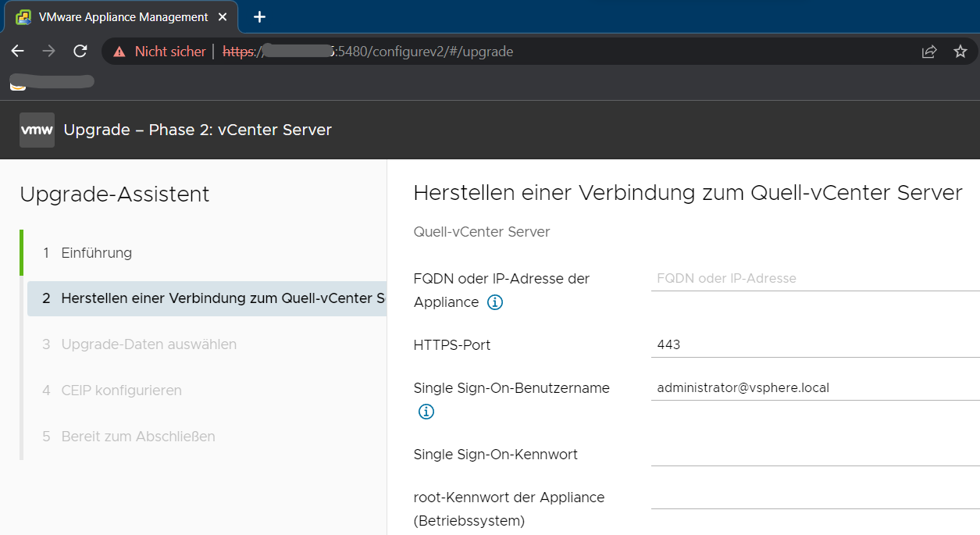Select step 4 CEIP konfigurieren
Viewport: 980px width, 535px height.
coord(121,391)
